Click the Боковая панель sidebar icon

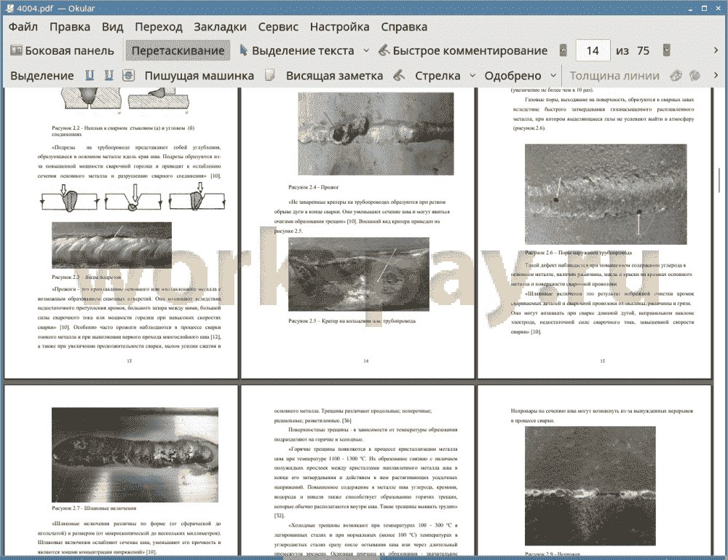(x=16, y=50)
